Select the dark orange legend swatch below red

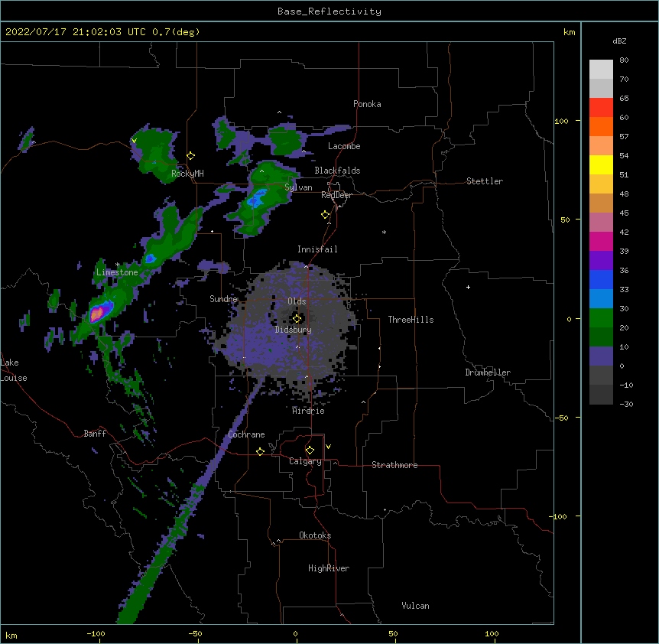point(601,126)
